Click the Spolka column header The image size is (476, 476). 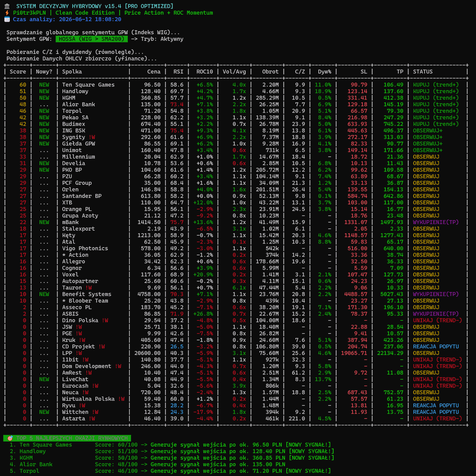pos(72,72)
